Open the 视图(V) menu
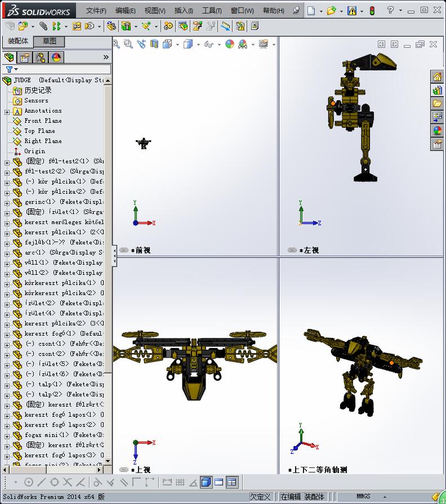The image size is (446, 504). pos(155,11)
